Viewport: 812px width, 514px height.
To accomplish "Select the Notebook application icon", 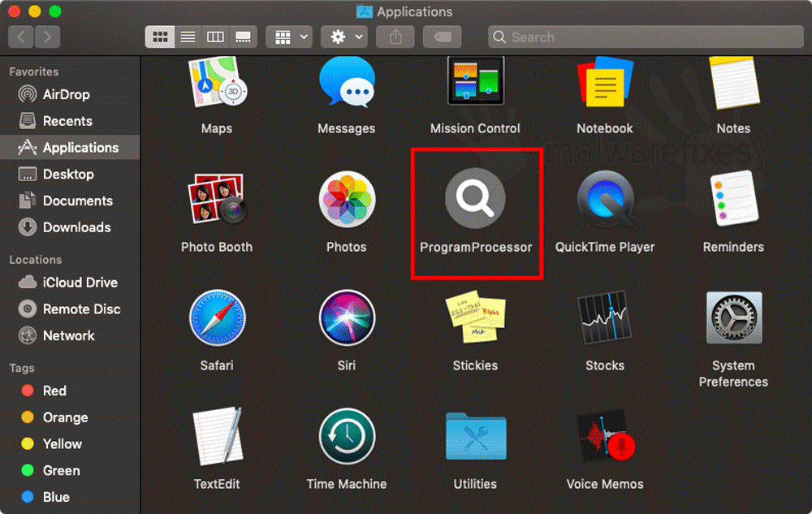I will [605, 82].
